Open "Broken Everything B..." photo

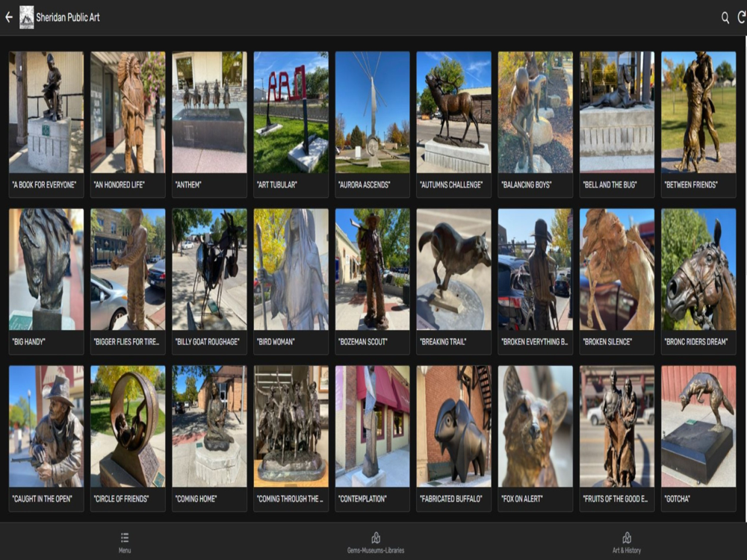click(x=536, y=270)
